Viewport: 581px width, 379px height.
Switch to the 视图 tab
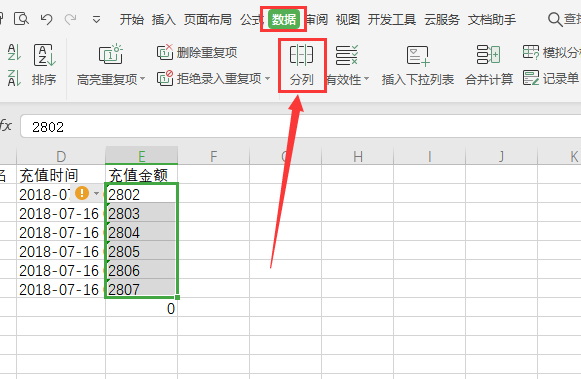click(x=348, y=19)
